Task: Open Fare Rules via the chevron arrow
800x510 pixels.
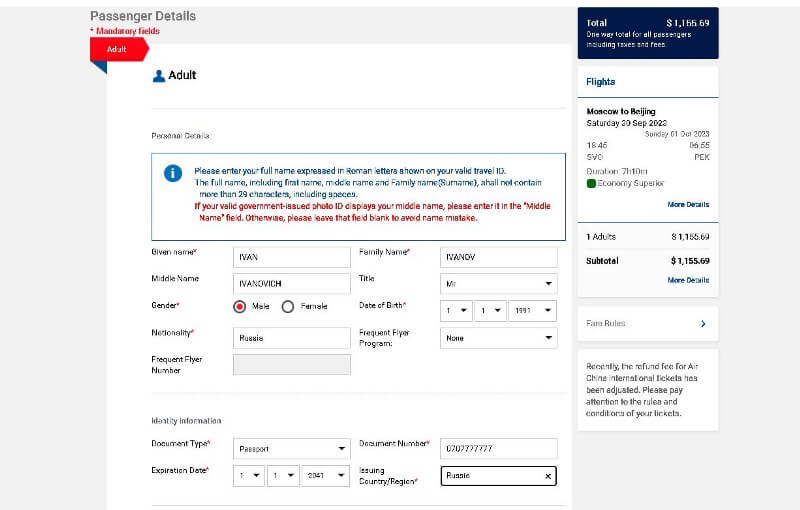Action: 703,324
